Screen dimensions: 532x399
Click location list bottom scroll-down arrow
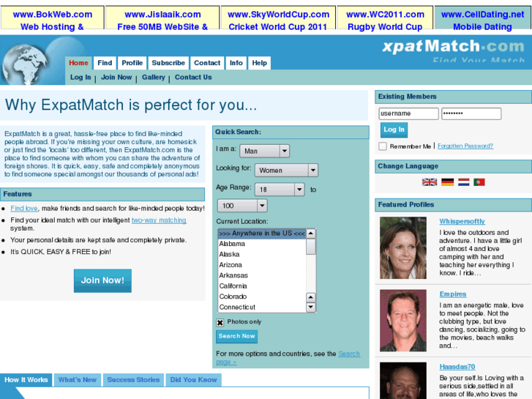pos(311,307)
